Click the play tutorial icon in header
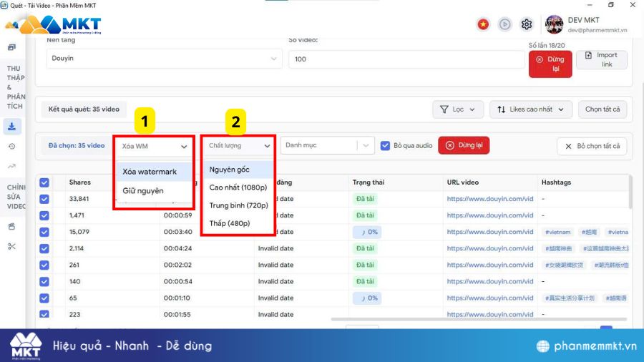Screen dimensions: 644x362 tap(504, 24)
